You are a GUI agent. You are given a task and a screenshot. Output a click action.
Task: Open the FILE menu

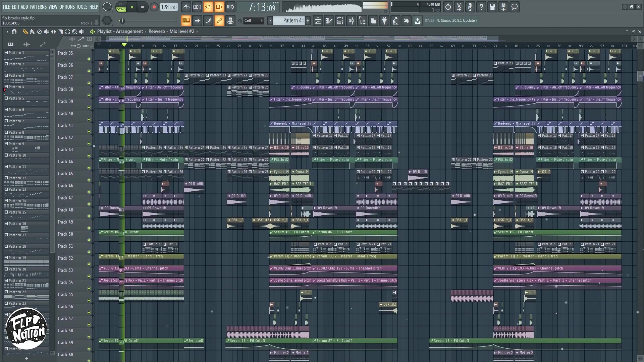coord(6,7)
